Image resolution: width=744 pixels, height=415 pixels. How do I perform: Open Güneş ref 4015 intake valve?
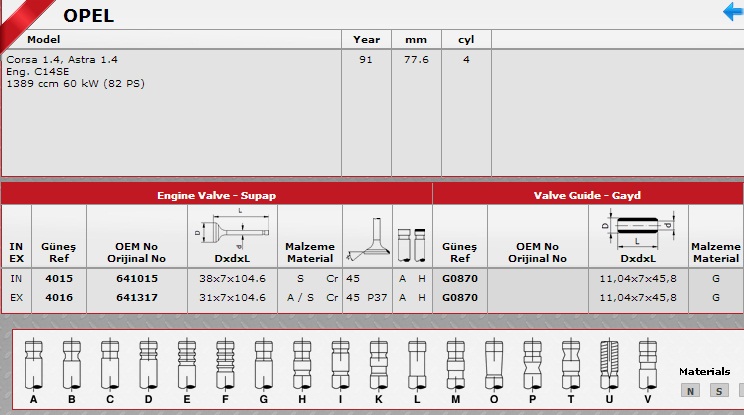pos(59,279)
